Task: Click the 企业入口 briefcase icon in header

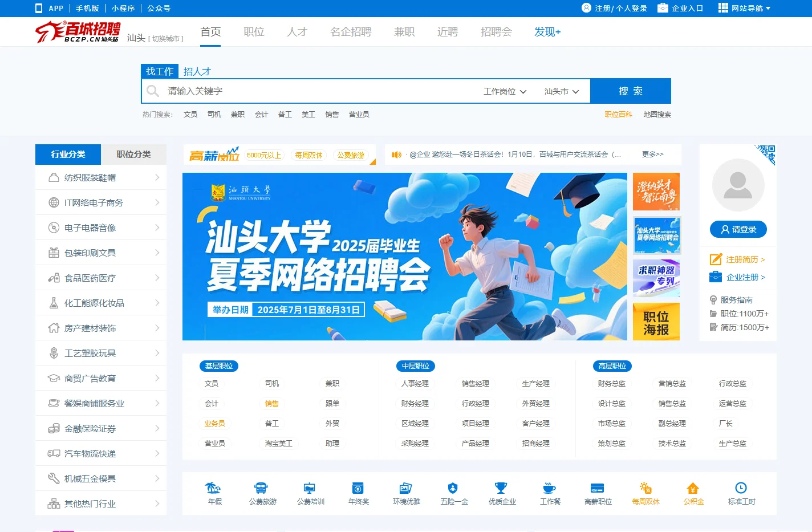Action: click(x=663, y=8)
